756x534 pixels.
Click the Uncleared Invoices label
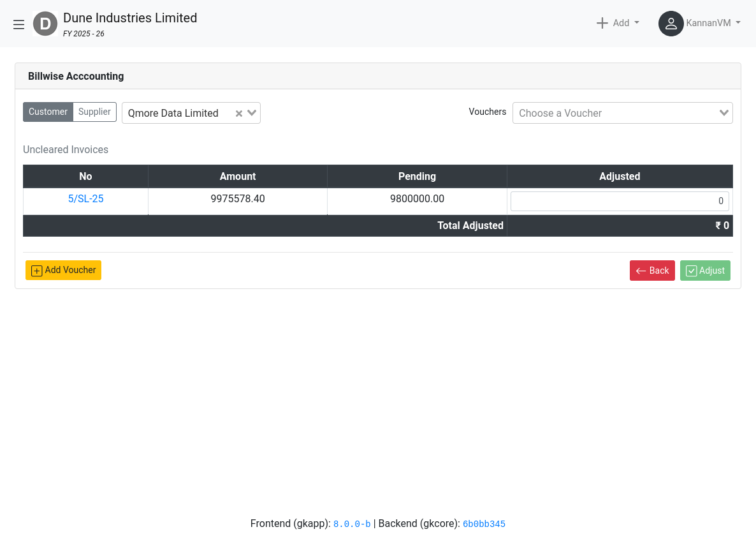(x=66, y=149)
